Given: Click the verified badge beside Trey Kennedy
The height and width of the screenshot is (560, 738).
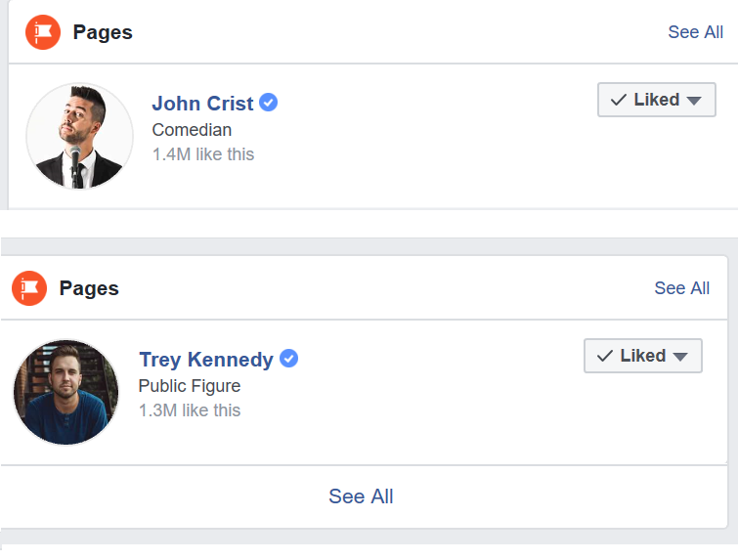Looking at the screenshot, I should pos(288,359).
